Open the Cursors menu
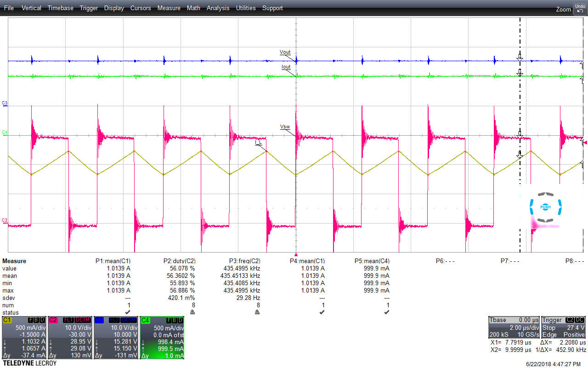The width and height of the screenshot is (588, 368). click(141, 8)
